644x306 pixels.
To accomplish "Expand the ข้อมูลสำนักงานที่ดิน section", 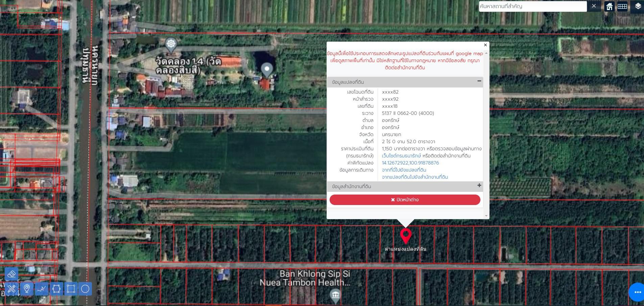I will tap(479, 185).
